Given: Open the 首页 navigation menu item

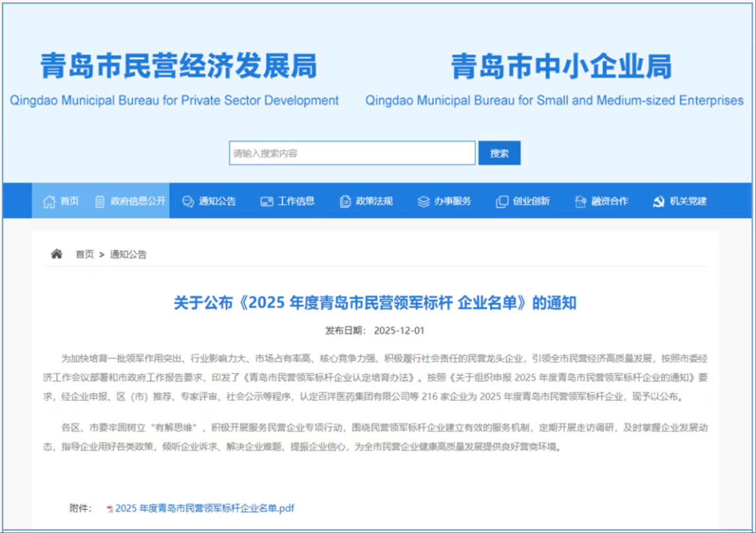Looking at the screenshot, I should [70, 201].
